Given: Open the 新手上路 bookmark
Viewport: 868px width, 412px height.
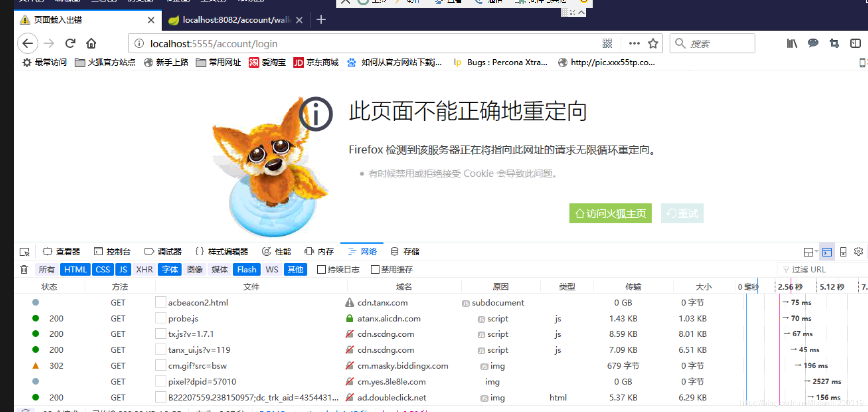Looking at the screenshot, I should click(x=166, y=62).
